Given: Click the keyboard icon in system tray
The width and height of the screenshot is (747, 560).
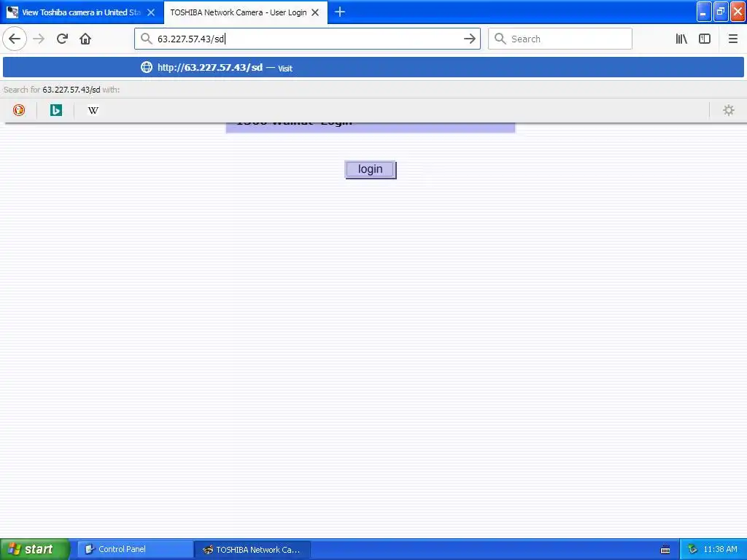Looking at the screenshot, I should pyautogui.click(x=665, y=550).
